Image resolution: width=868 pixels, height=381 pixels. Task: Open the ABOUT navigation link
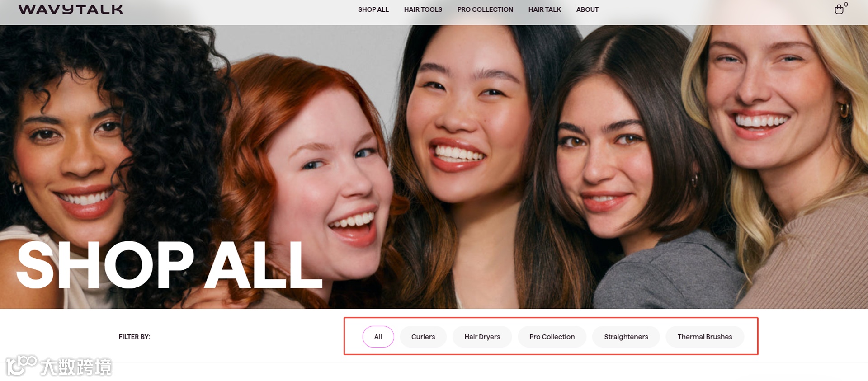click(587, 9)
